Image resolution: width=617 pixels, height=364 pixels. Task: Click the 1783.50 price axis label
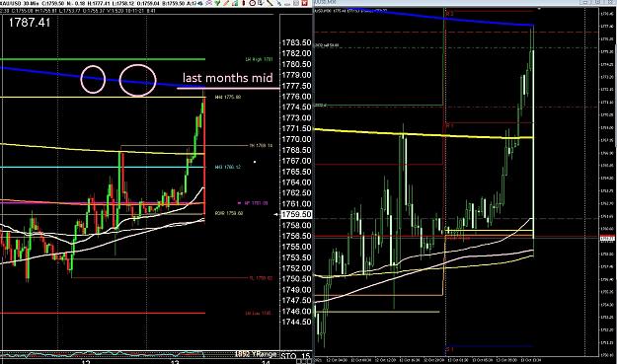tap(296, 42)
